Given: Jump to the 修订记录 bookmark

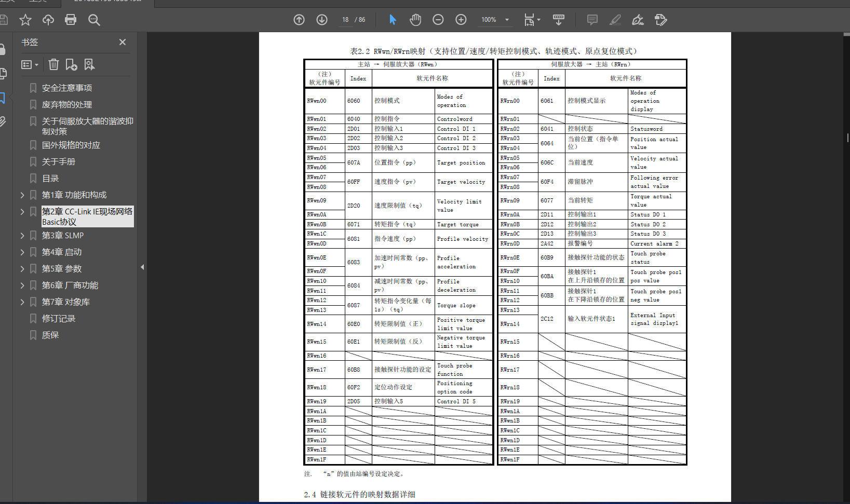Looking at the screenshot, I should [x=59, y=319].
